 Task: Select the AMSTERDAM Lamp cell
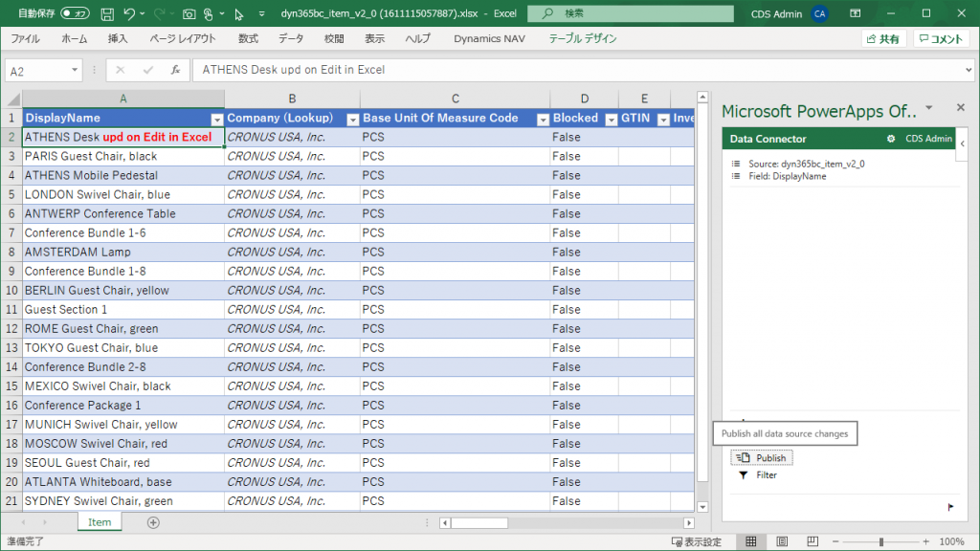[x=123, y=253]
